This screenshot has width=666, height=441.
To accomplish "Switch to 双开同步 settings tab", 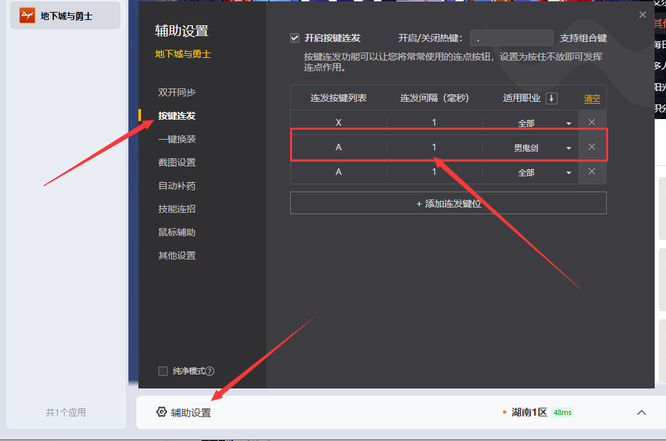I will click(x=177, y=92).
